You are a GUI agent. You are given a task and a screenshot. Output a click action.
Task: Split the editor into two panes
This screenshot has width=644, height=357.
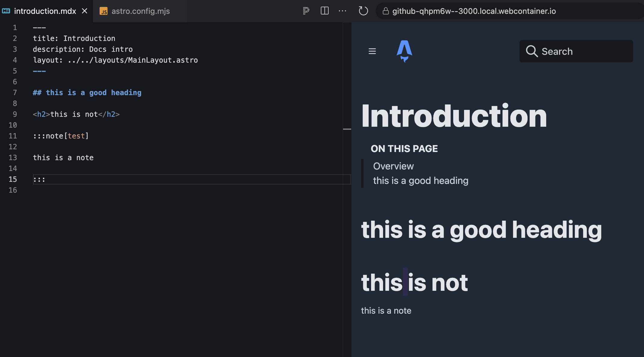(324, 11)
